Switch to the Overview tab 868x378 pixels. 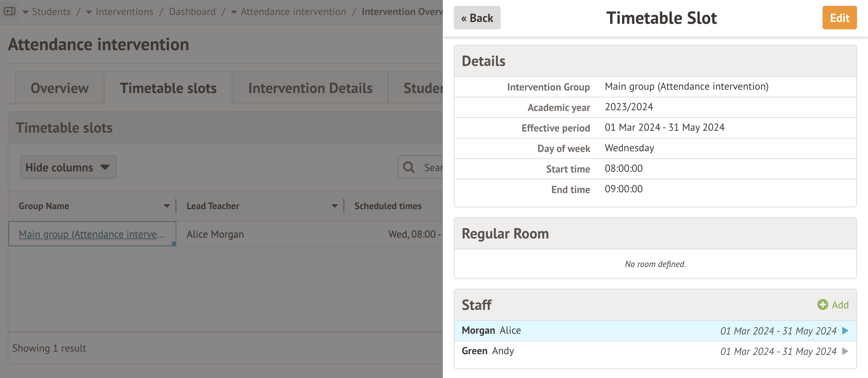[x=59, y=88]
